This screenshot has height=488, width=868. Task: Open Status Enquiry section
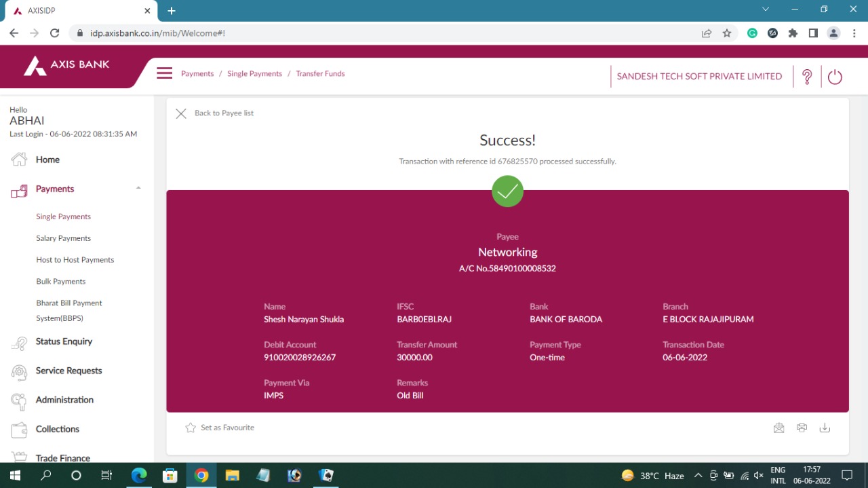[64, 341]
